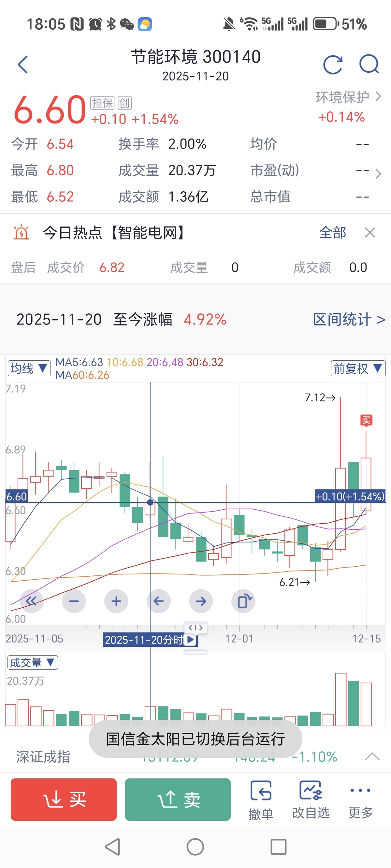Tap the battery 51% indicator
Image resolution: width=391 pixels, height=868 pixels.
(340, 24)
